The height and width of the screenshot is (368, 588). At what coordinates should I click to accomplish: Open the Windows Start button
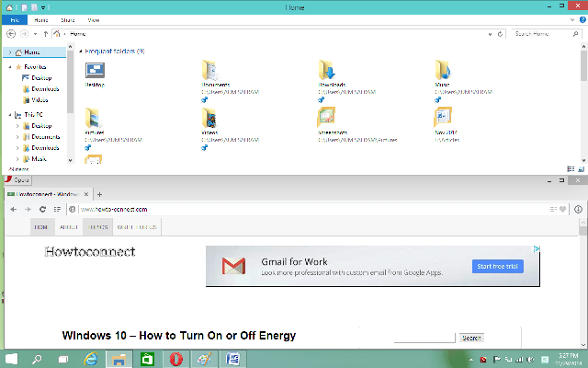pyautogui.click(x=11, y=359)
